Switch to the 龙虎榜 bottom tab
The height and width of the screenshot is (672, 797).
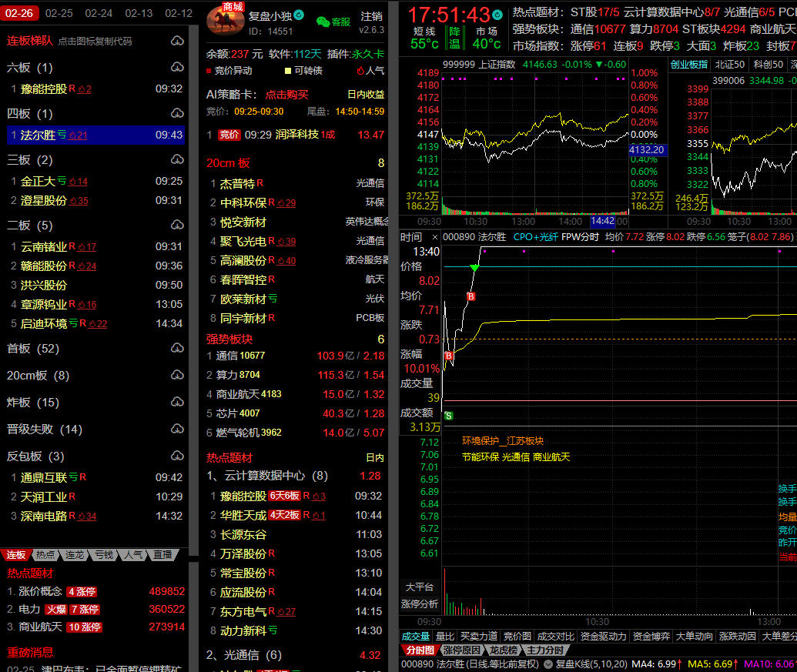(x=505, y=650)
